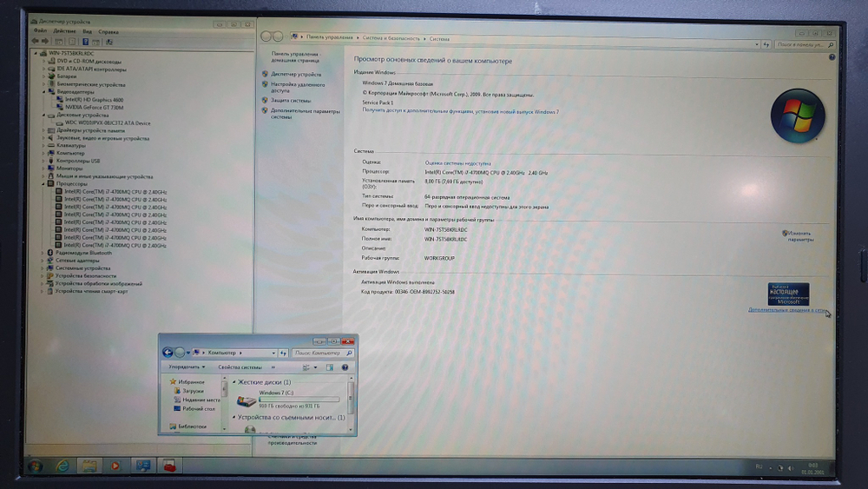
Task: Focus the Поиск: Компьютер search box
Action: (x=322, y=353)
